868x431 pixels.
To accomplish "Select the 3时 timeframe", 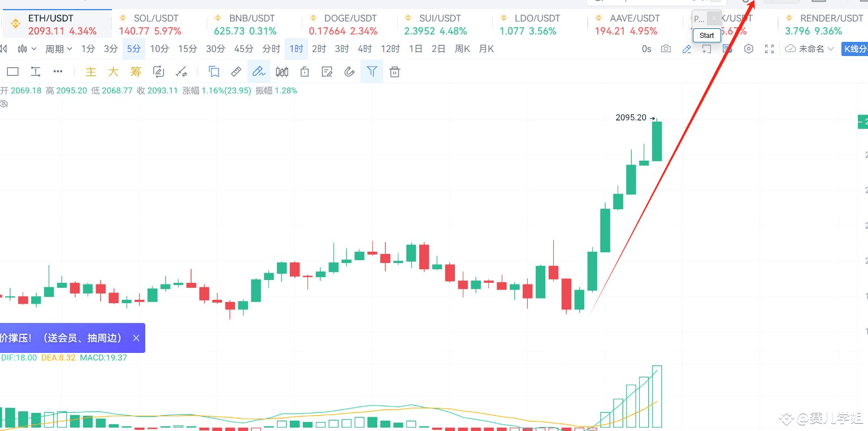I will (x=342, y=49).
